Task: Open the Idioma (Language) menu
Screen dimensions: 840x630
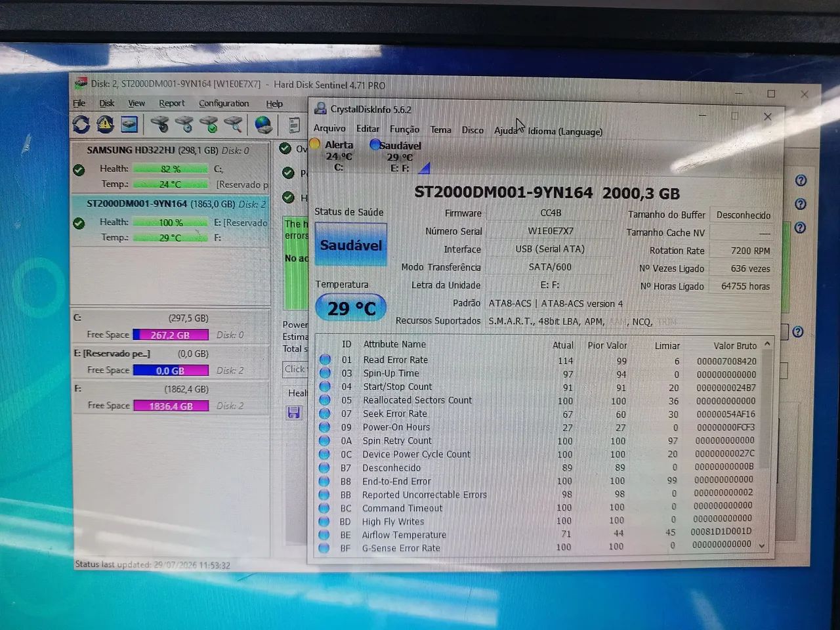Action: click(x=565, y=131)
